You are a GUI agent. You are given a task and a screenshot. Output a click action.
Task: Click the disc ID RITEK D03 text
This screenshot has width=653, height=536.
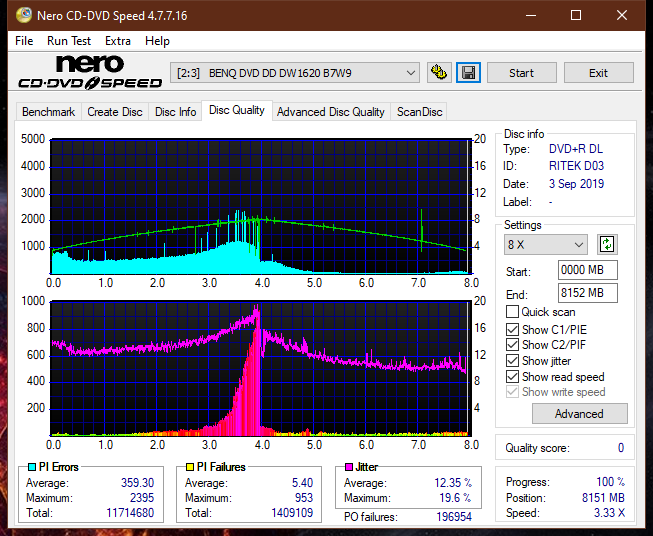tap(576, 166)
